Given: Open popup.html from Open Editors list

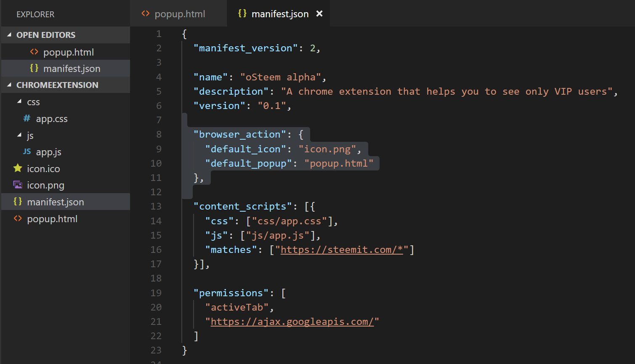Looking at the screenshot, I should click(x=69, y=52).
